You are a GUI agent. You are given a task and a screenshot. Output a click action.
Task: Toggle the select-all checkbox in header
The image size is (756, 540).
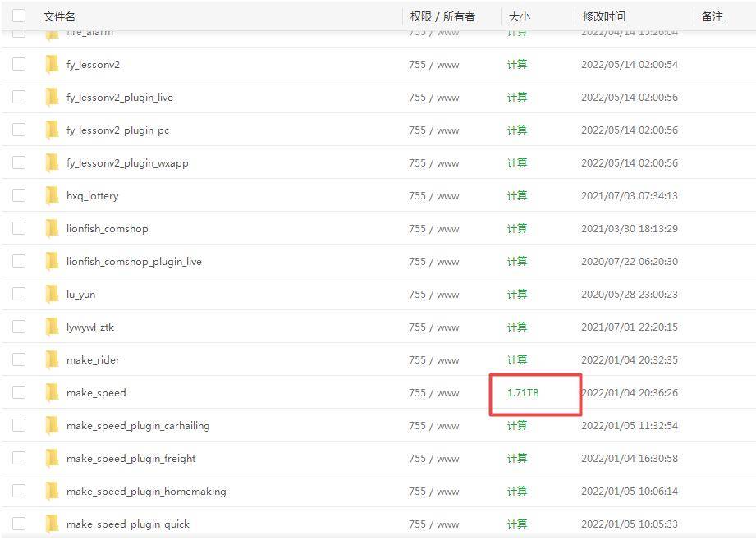(x=19, y=16)
